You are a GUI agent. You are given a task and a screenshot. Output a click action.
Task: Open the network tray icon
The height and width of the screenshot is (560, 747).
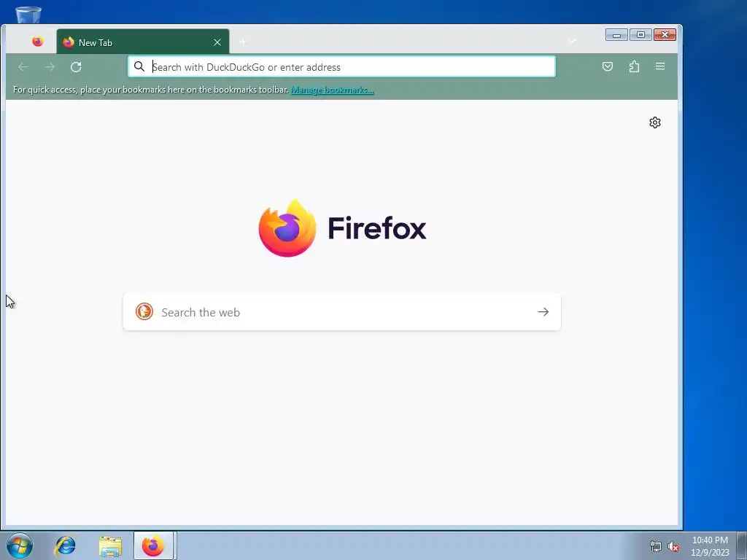click(x=656, y=546)
